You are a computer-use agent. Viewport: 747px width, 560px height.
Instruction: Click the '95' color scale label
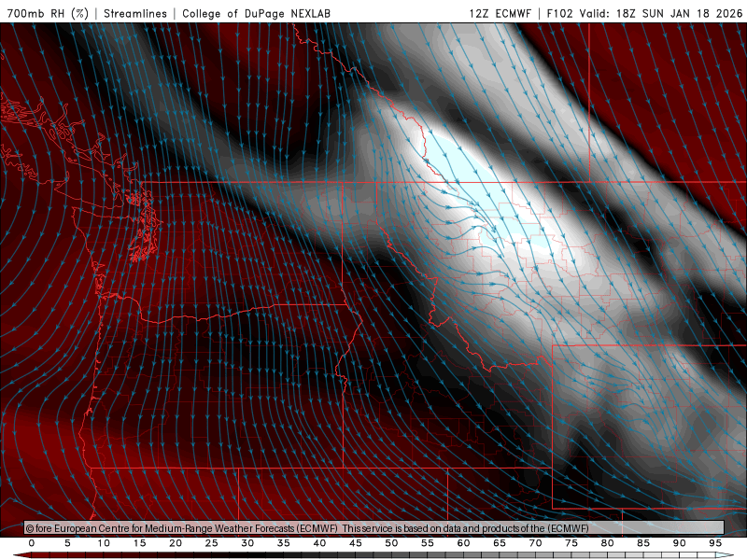coord(715,543)
